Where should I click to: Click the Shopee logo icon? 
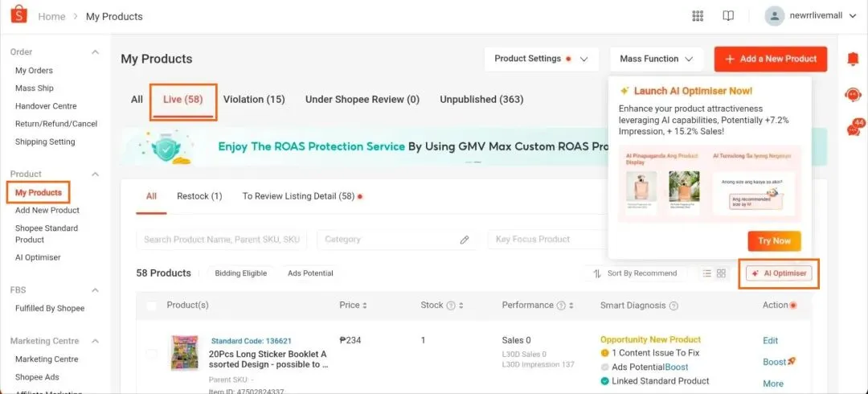click(x=18, y=14)
